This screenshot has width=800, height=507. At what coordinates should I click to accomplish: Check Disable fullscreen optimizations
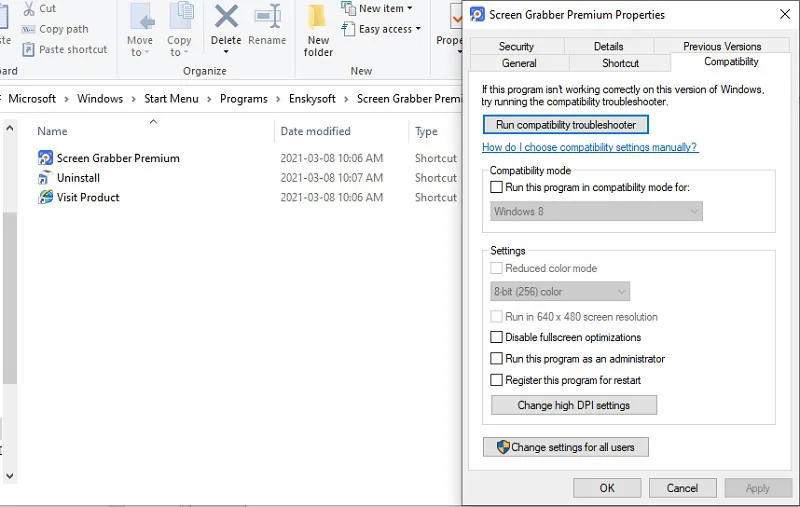point(496,337)
